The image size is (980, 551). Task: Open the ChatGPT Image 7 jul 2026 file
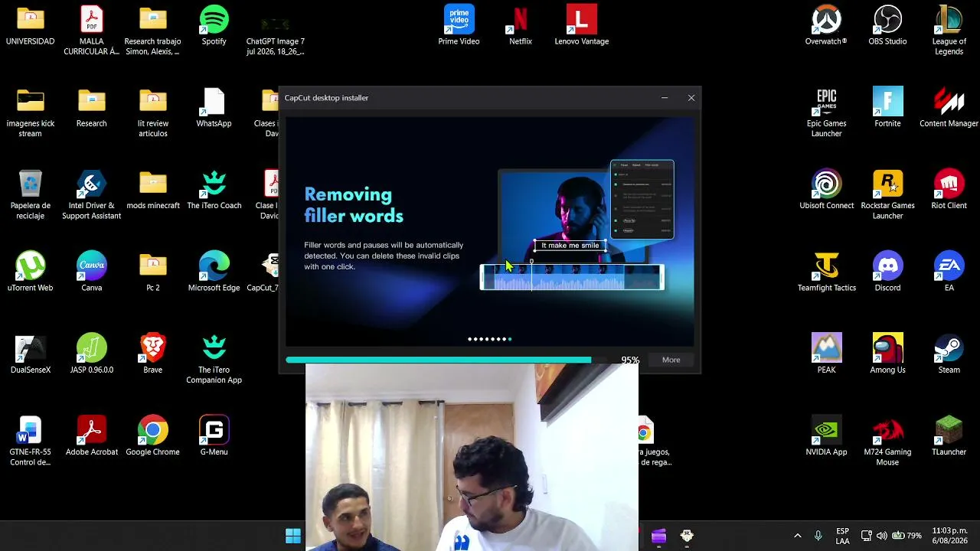[x=276, y=31]
